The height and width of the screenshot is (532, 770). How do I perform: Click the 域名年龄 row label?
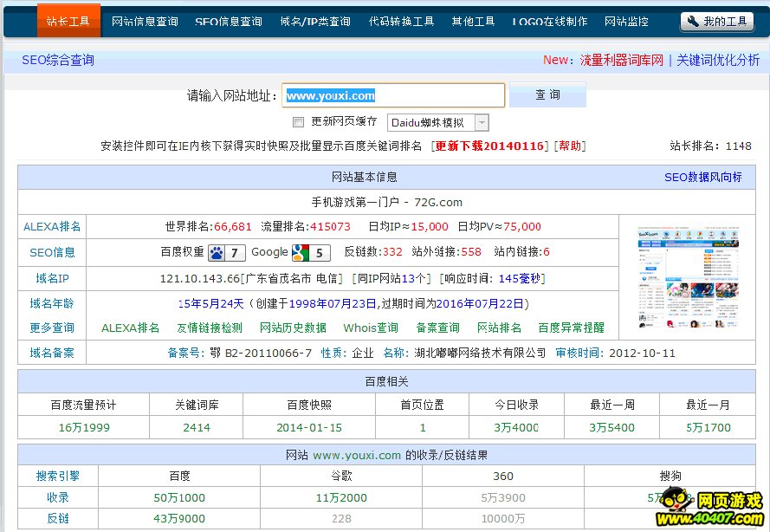(52, 303)
